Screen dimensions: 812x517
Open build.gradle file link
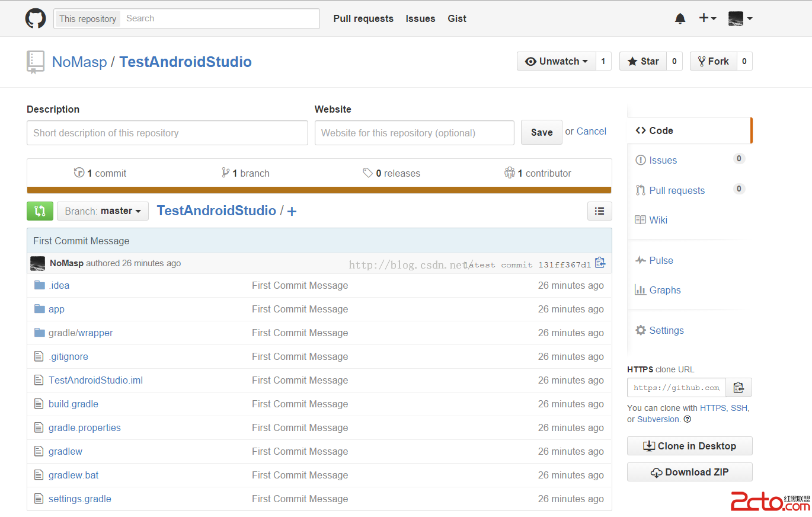pos(73,404)
